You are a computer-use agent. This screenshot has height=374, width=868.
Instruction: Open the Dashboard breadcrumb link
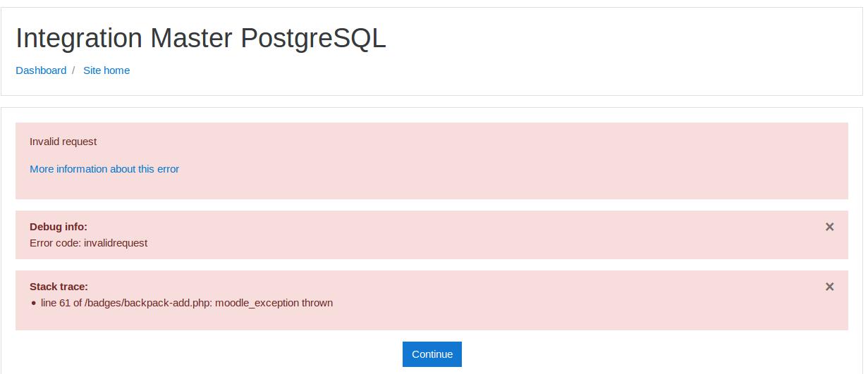click(x=41, y=70)
